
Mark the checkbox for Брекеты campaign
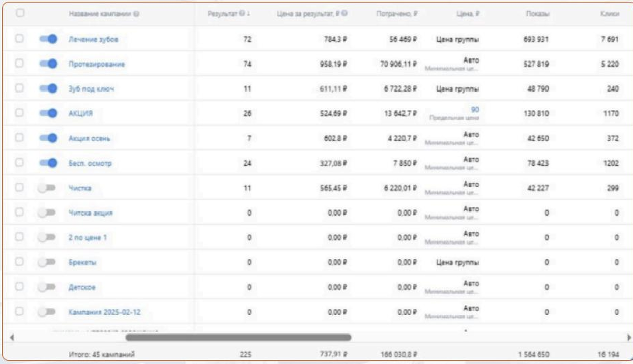[20, 262]
